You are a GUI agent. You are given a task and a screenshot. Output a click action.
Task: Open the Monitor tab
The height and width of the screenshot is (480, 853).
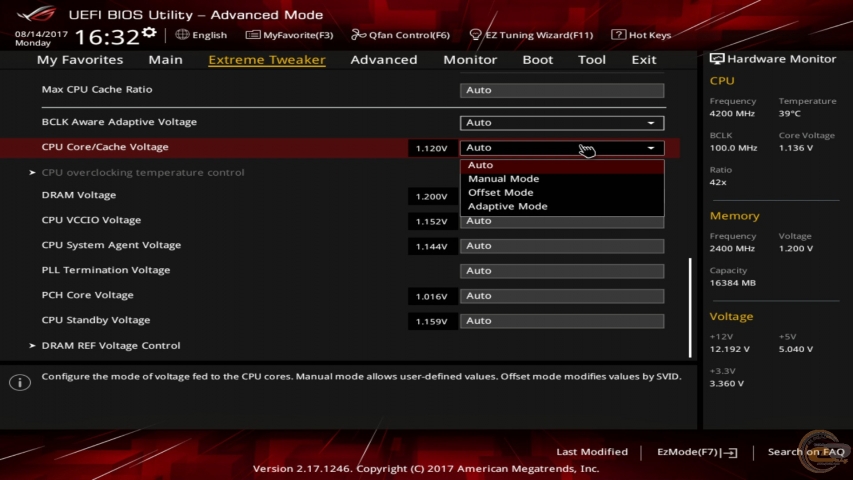coord(470,60)
